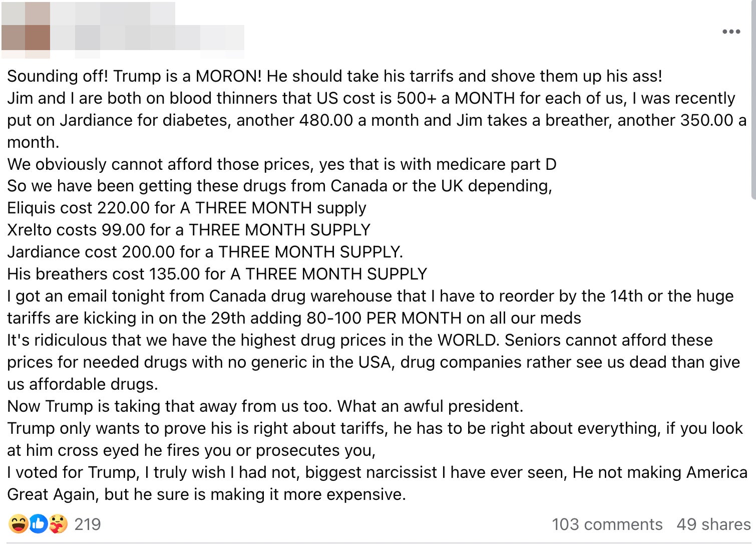Click the "Xrelto costs 99.00" line
Screen dimensions: 756x546
click(188, 230)
